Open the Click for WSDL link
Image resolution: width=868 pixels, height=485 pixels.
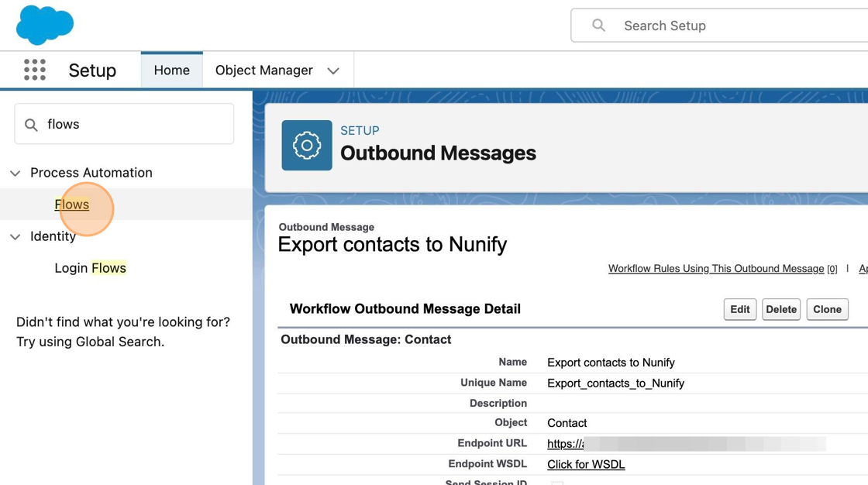(586, 465)
